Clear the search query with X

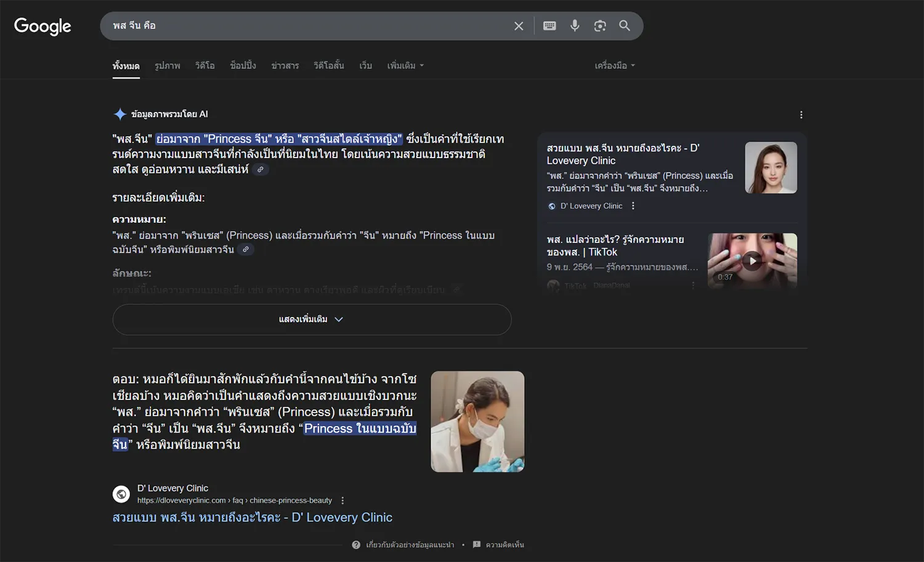coord(519,26)
